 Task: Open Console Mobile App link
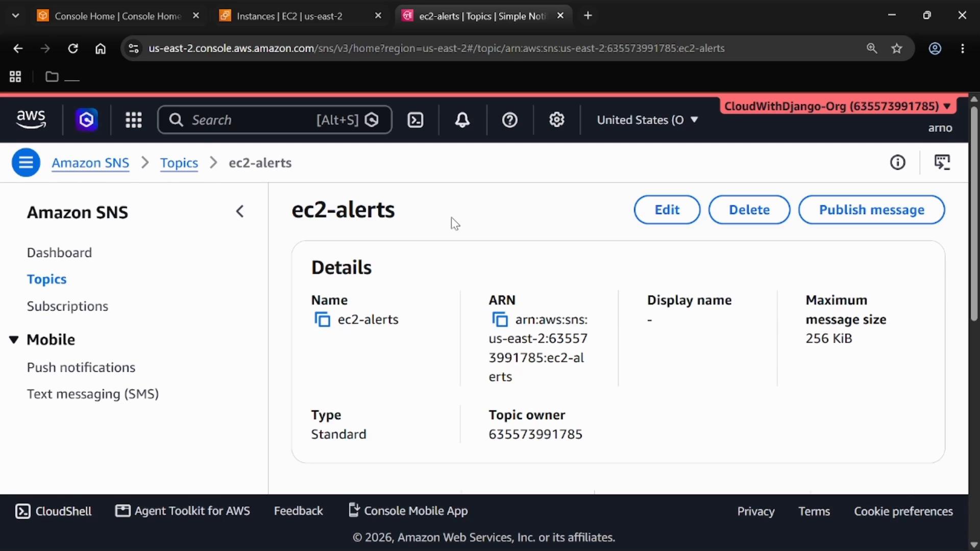tap(408, 511)
